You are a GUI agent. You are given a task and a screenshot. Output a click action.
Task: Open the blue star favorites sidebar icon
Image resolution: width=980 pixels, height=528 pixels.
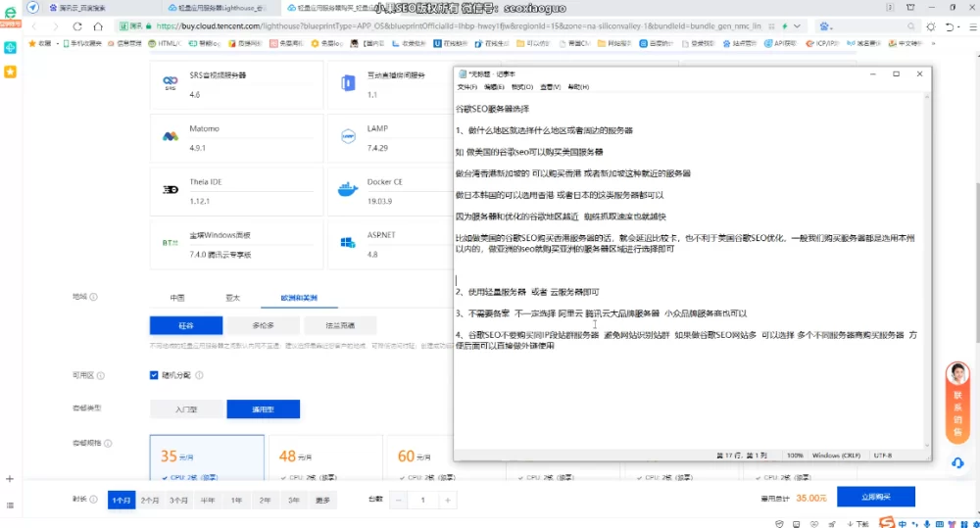coord(10,72)
